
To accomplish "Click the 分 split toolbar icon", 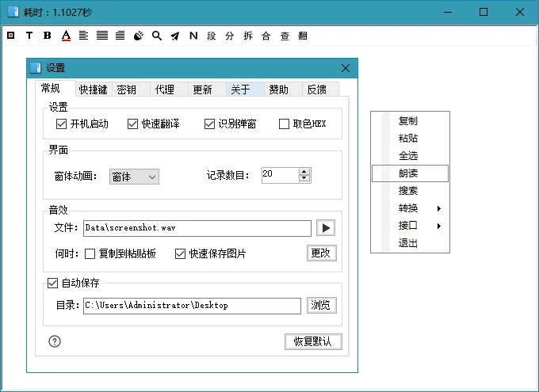I will click(230, 36).
